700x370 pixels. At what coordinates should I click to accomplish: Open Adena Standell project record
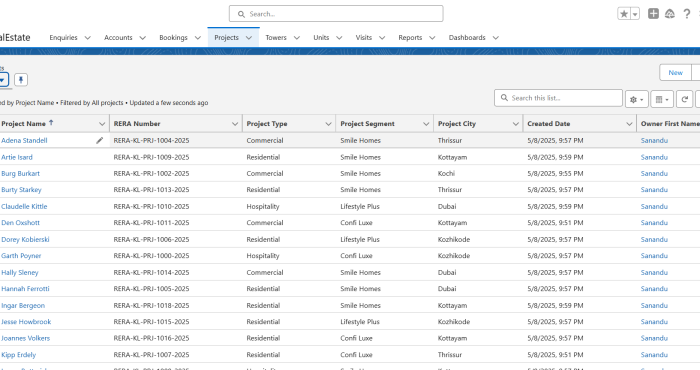(24, 141)
